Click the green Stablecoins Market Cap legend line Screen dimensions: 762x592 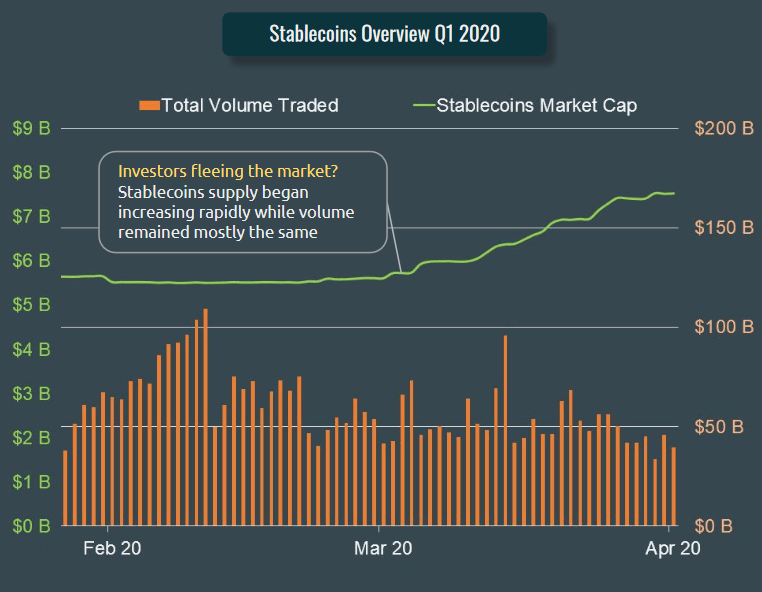(x=424, y=105)
